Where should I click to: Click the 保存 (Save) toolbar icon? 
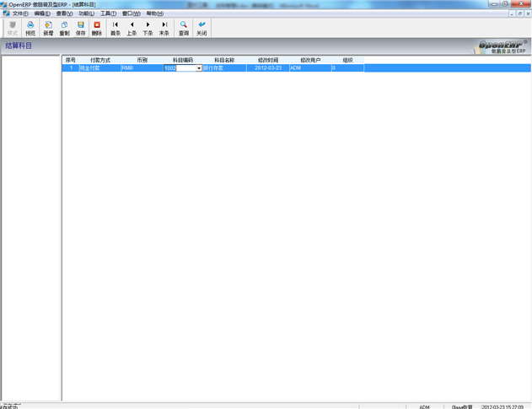80,28
